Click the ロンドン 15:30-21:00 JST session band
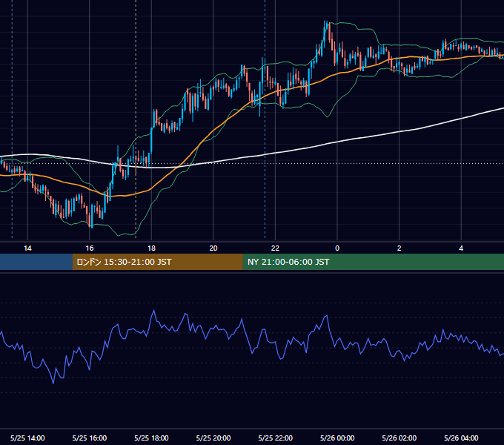The height and width of the screenshot is (445, 504). [x=157, y=262]
